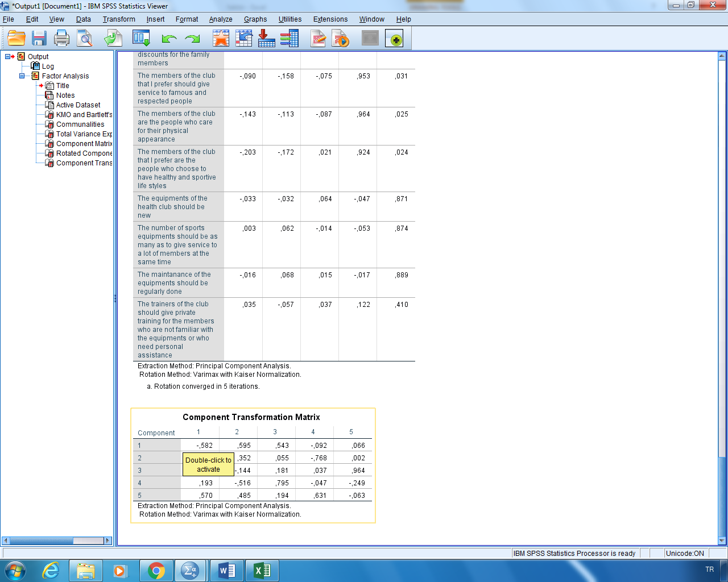Open the Insert menu
The width and height of the screenshot is (728, 582).
point(155,19)
